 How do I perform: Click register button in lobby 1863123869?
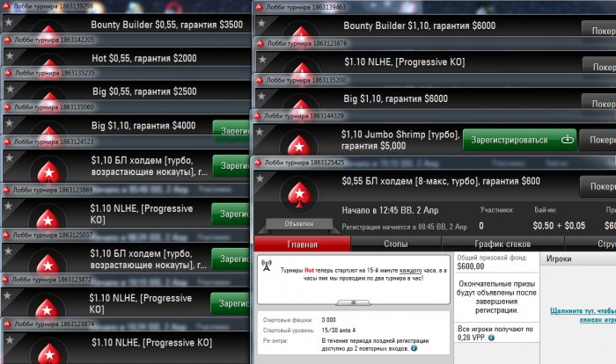point(231,214)
